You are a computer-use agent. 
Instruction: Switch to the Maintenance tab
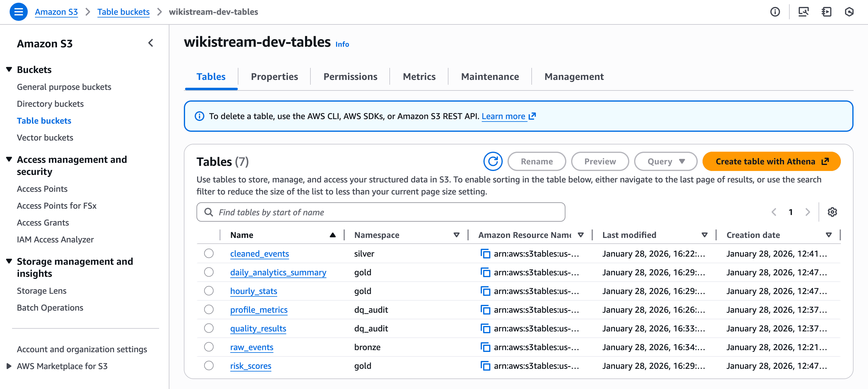pyautogui.click(x=490, y=77)
